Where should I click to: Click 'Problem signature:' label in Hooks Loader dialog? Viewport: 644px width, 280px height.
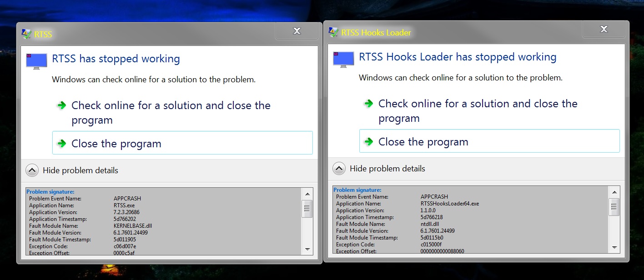[x=357, y=190]
